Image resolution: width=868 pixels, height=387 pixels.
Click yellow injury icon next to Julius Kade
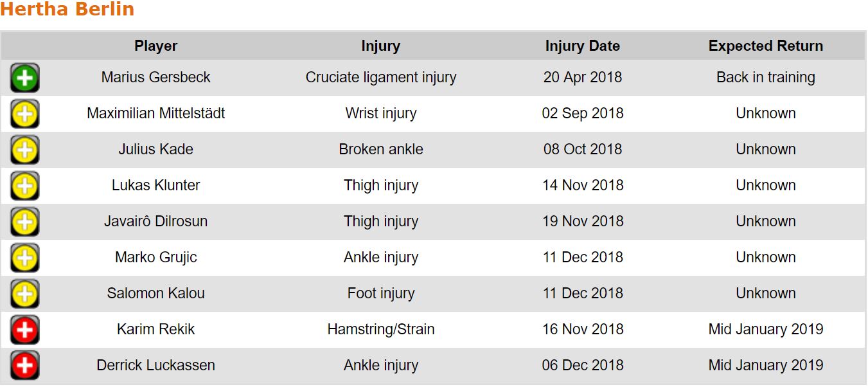point(24,150)
